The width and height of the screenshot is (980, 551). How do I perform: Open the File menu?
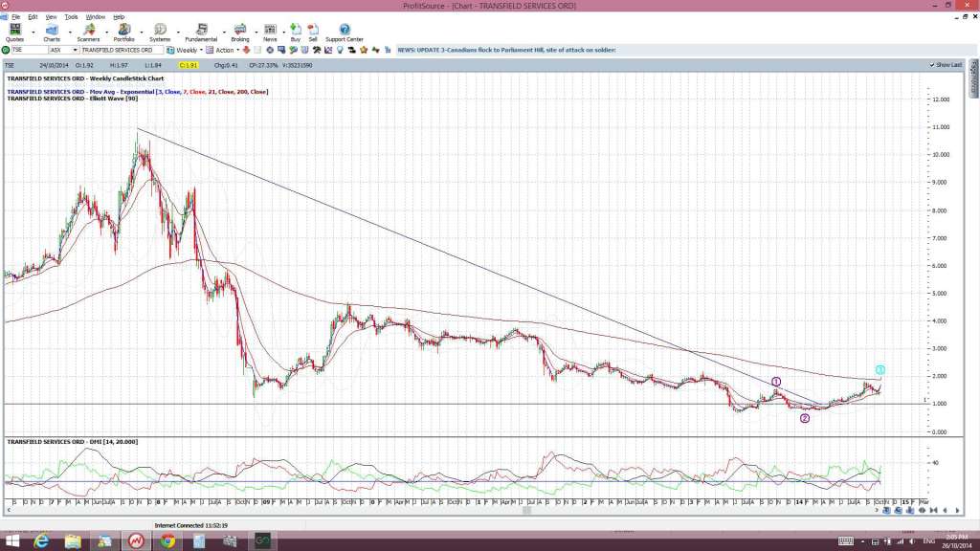point(15,17)
